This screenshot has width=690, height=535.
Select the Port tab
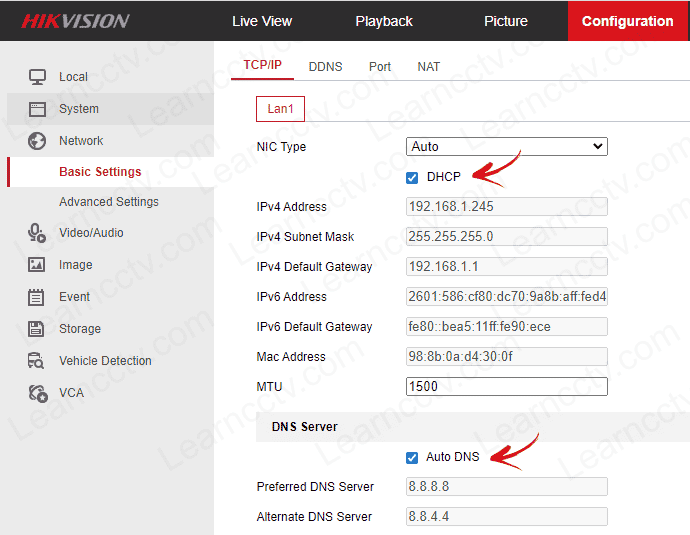coord(380,67)
